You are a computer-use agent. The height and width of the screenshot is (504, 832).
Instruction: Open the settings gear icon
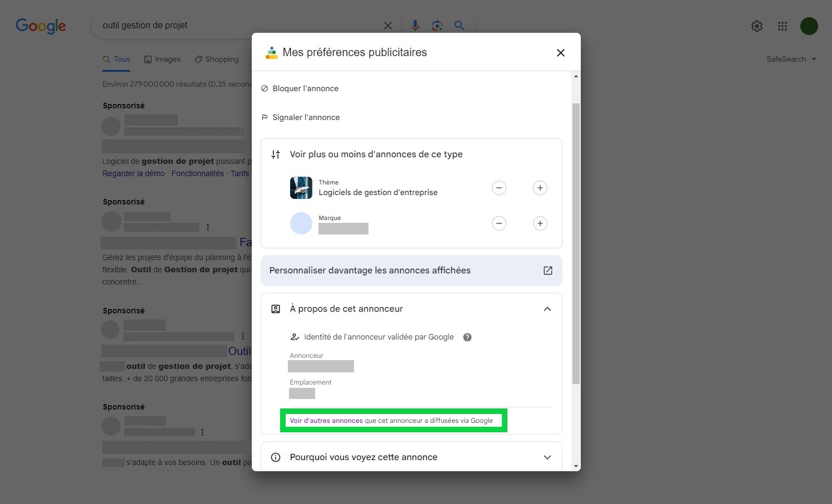tap(756, 26)
